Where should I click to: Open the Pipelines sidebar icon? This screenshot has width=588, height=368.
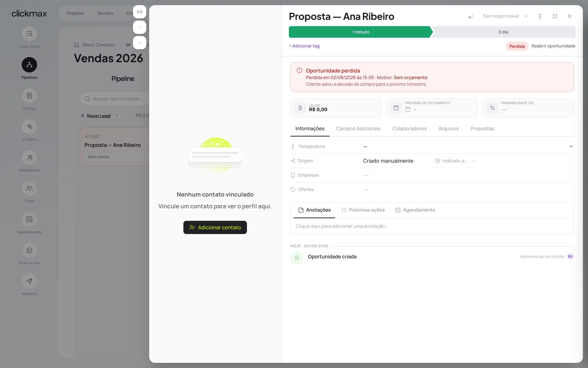click(29, 65)
